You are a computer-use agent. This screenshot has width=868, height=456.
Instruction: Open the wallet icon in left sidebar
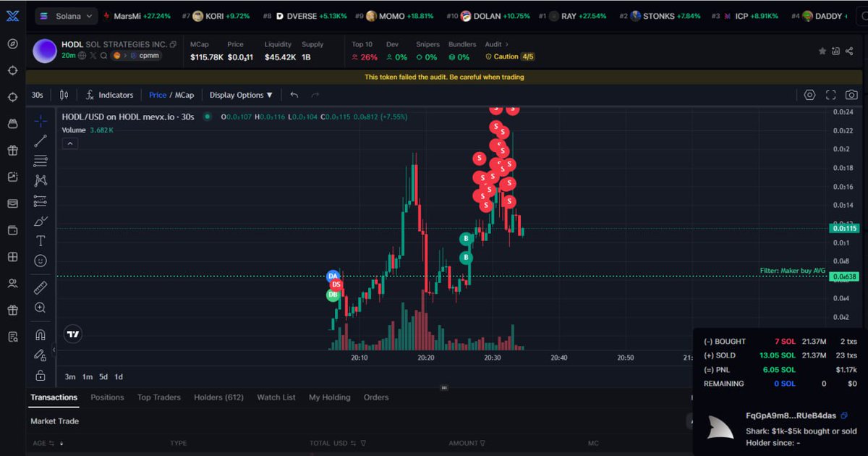(x=12, y=230)
